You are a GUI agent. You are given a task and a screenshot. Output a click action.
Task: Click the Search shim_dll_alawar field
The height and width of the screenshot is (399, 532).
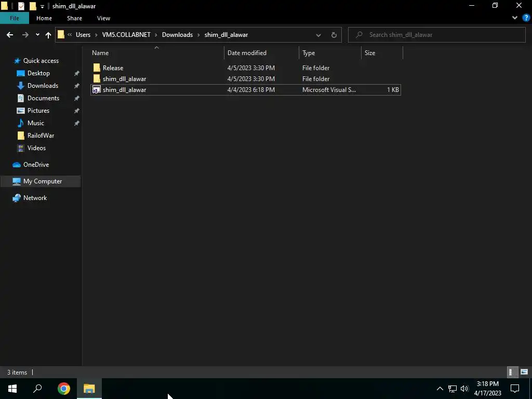[x=436, y=35]
